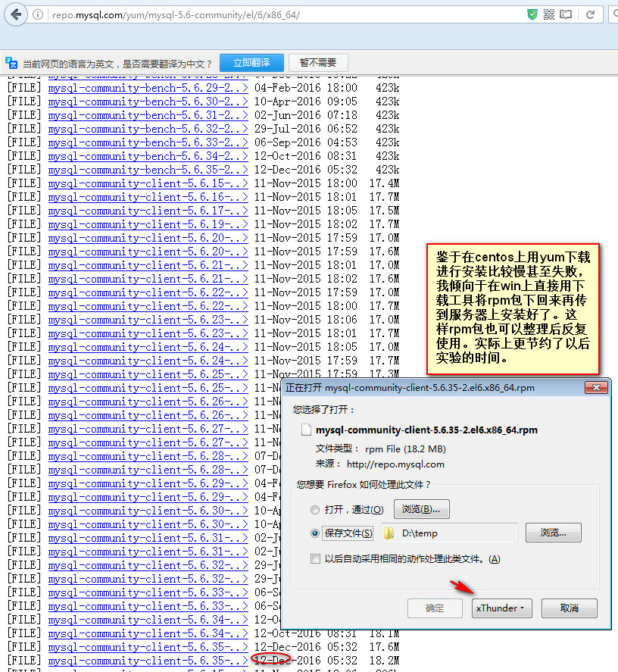Screen dimensions: 618x672
Task: Click the bold rpm filename in dialog
Action: point(426,430)
